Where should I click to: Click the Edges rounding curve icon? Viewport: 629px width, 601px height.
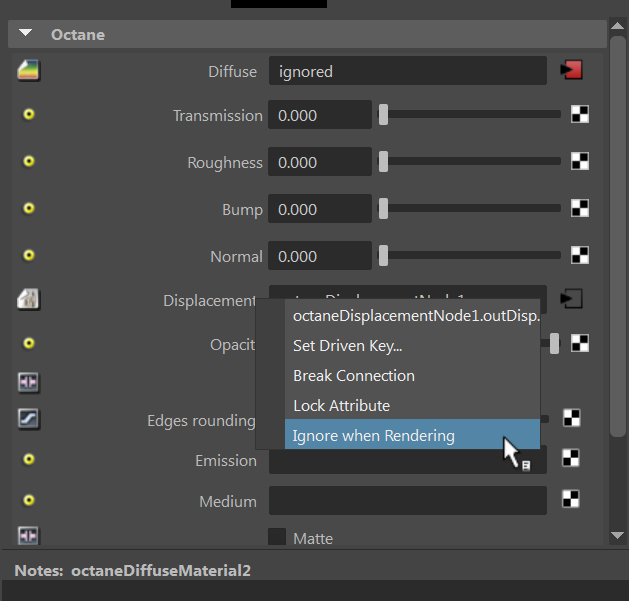click(x=28, y=419)
